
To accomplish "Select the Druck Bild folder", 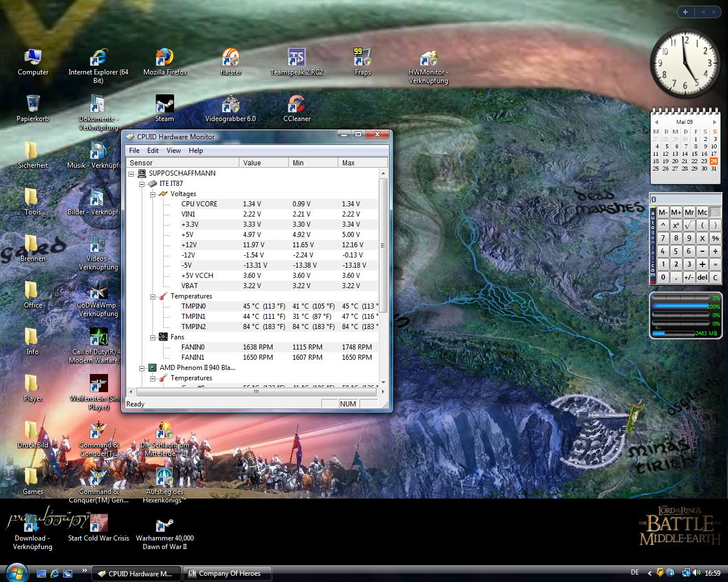I will pyautogui.click(x=32, y=435).
